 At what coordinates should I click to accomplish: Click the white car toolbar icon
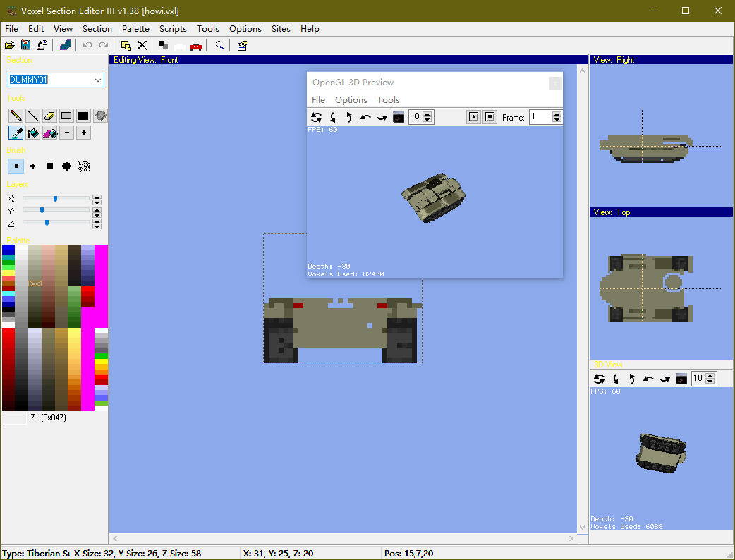pos(180,46)
